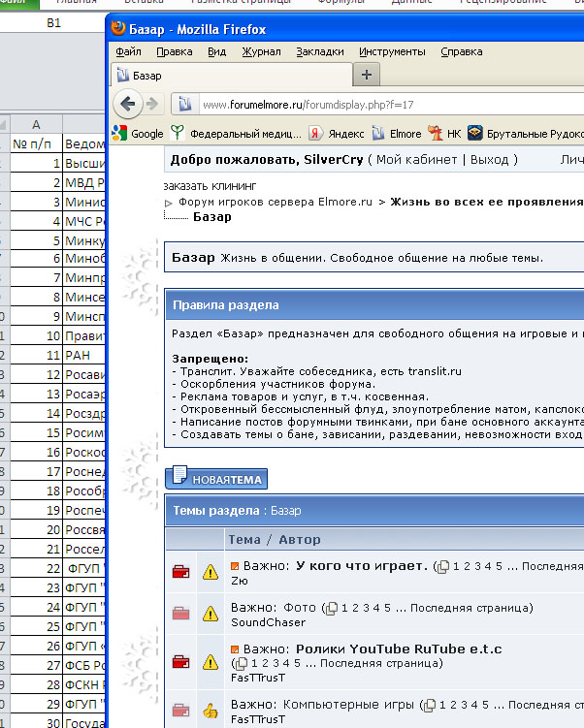The height and width of the screenshot is (728, 584).
Task: Jump to first unread in Ролики YouTube
Action: click(235, 649)
